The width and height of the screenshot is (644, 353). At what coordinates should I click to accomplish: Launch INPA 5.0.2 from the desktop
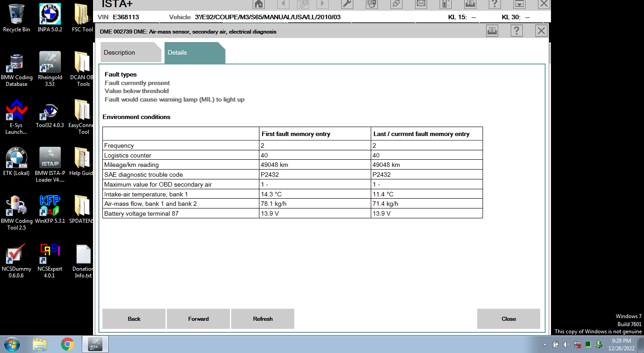(50, 18)
